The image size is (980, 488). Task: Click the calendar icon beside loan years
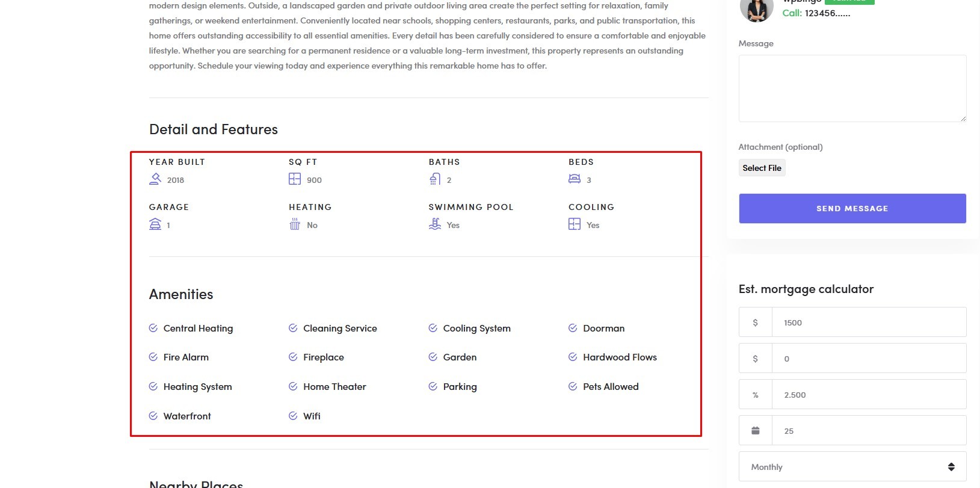(x=756, y=430)
